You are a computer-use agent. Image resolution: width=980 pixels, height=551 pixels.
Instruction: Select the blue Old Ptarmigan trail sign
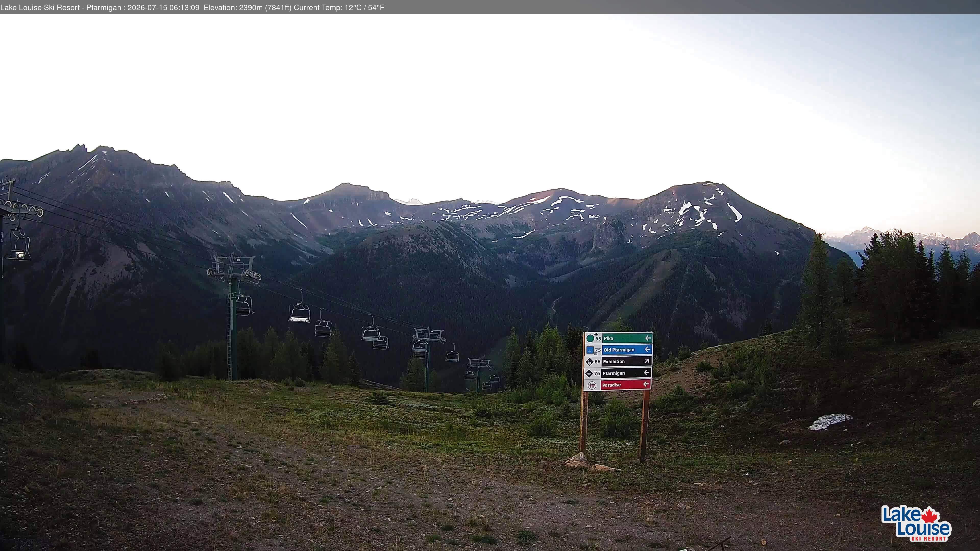(x=618, y=349)
